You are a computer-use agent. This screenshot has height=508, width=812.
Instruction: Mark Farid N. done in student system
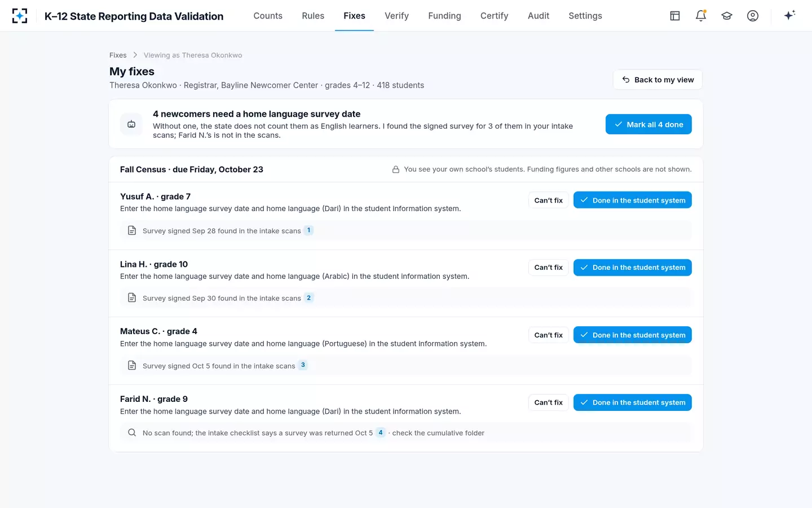pyautogui.click(x=633, y=402)
